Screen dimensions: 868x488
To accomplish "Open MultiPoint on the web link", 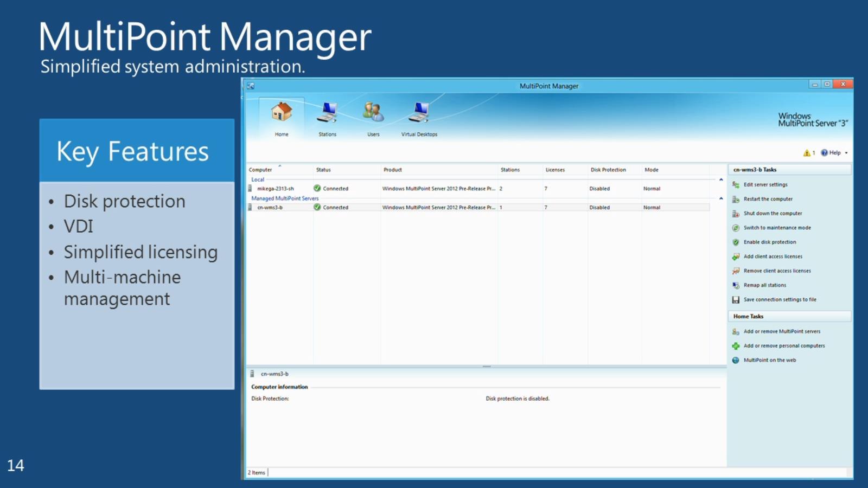I will [770, 360].
